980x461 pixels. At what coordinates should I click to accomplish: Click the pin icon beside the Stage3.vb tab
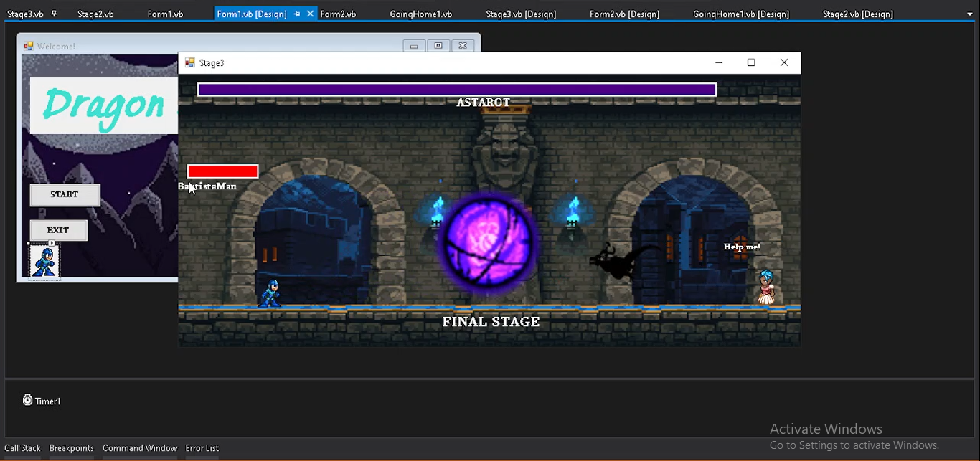click(x=54, y=14)
